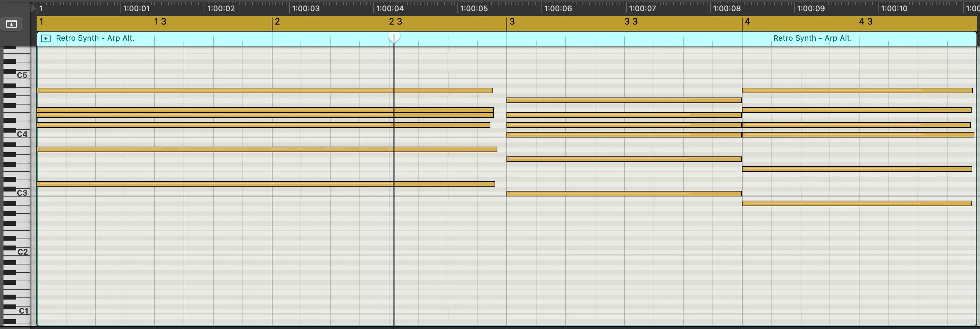Open the editor drawer panel icon
980x329 pixels.
[x=12, y=23]
